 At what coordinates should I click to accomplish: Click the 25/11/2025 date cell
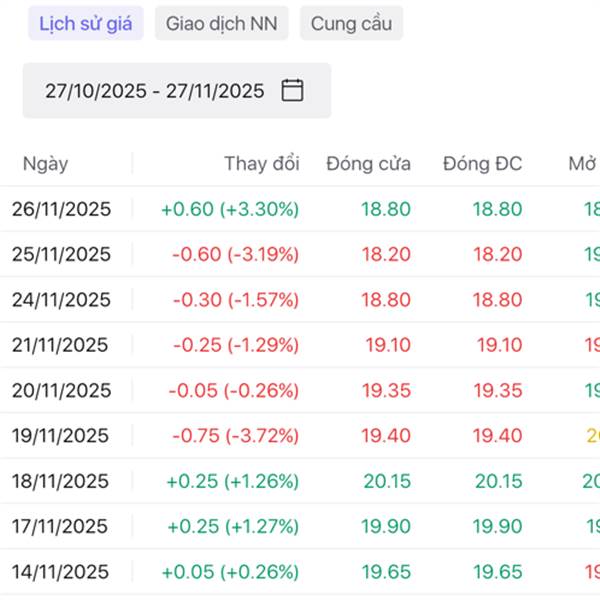(x=61, y=254)
